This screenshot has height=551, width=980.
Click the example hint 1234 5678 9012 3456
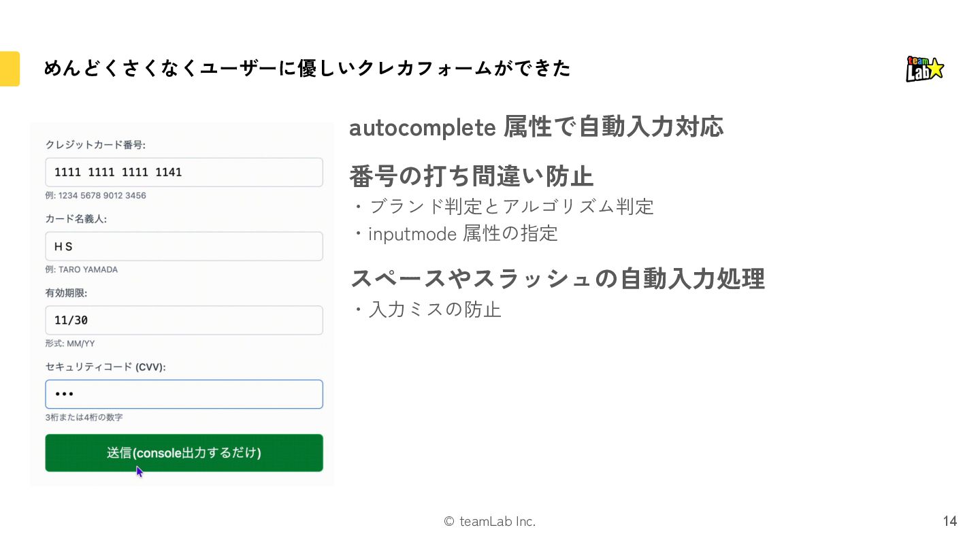click(x=95, y=196)
